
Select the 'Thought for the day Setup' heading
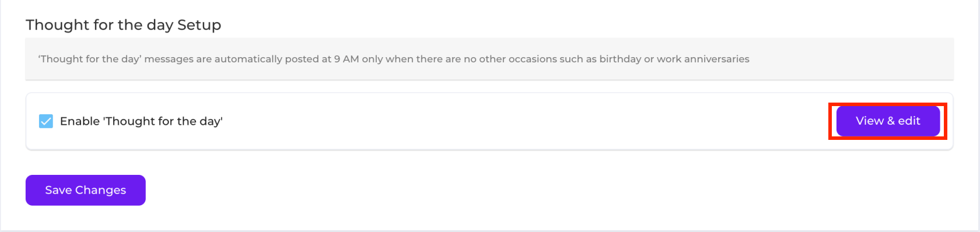pyautogui.click(x=124, y=25)
